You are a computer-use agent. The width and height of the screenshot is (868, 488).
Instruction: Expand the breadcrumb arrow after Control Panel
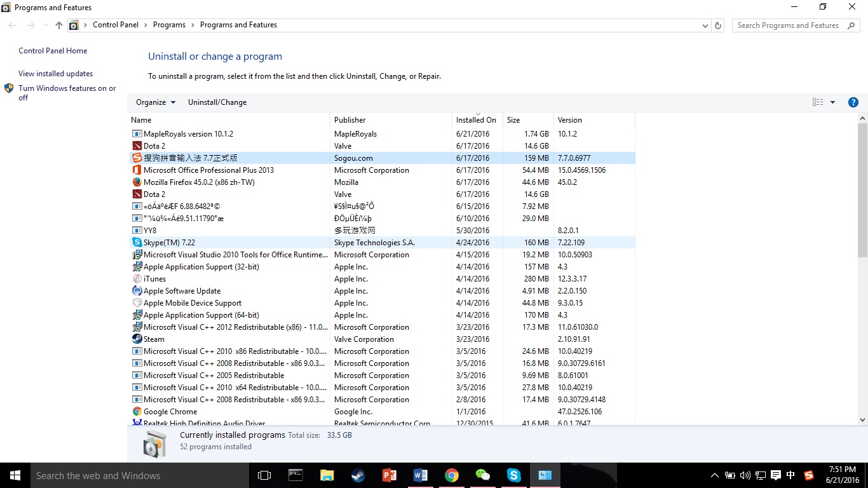pyautogui.click(x=146, y=25)
